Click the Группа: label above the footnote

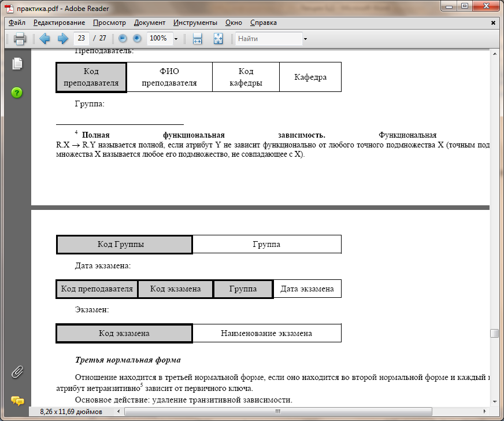(x=90, y=104)
